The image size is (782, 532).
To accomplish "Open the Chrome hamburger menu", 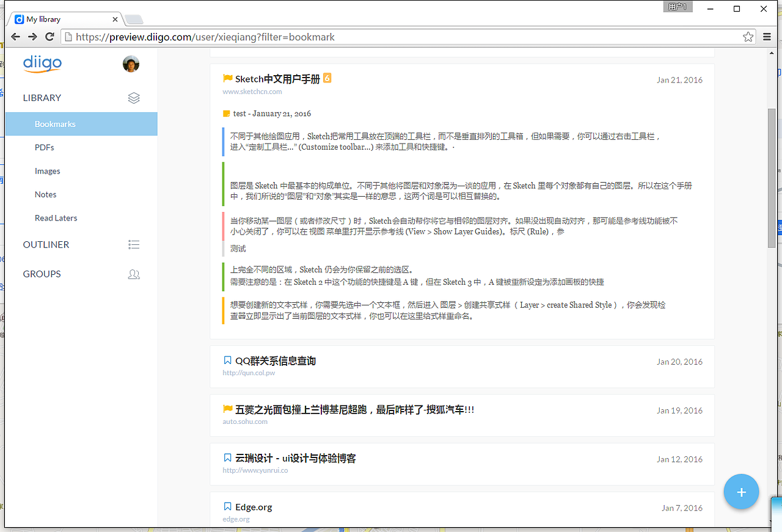I will point(767,37).
